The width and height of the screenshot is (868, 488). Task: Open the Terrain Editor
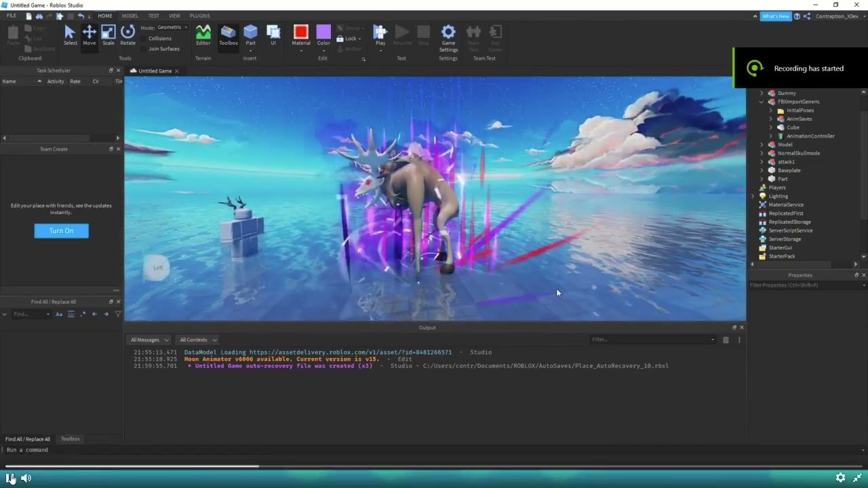(203, 35)
